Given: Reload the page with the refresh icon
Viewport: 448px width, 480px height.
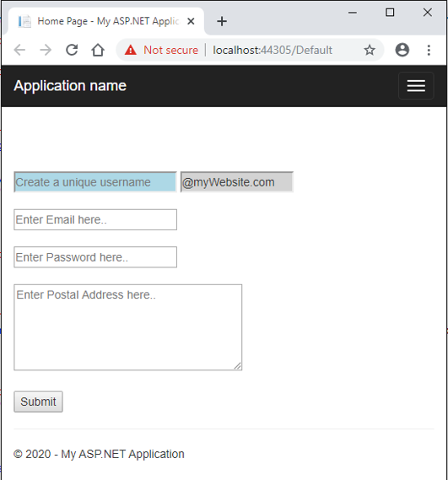Looking at the screenshot, I should coord(72,50).
